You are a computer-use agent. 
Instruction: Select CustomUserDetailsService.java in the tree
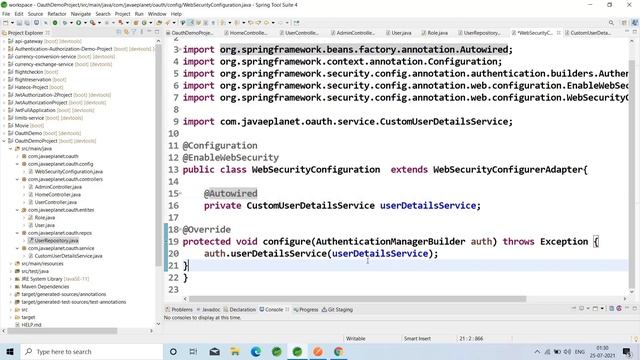coord(69,256)
